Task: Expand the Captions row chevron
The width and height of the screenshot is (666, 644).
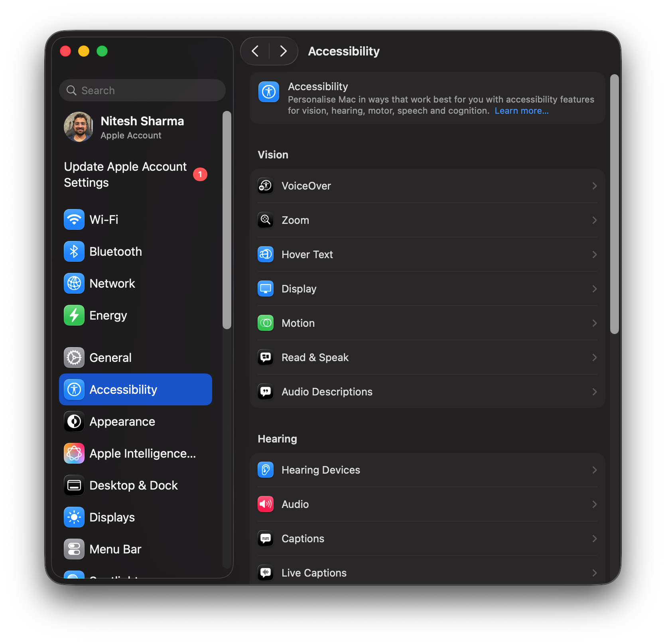Action: tap(594, 538)
